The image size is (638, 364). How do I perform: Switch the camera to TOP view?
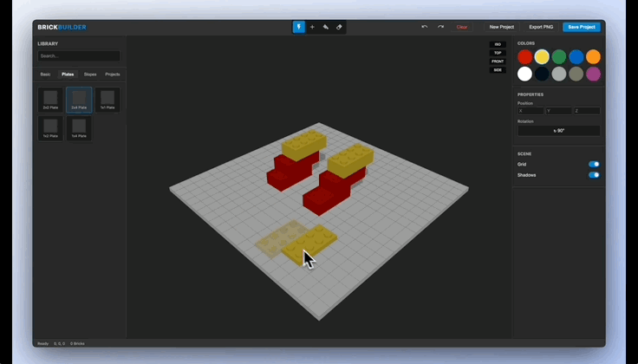point(498,53)
